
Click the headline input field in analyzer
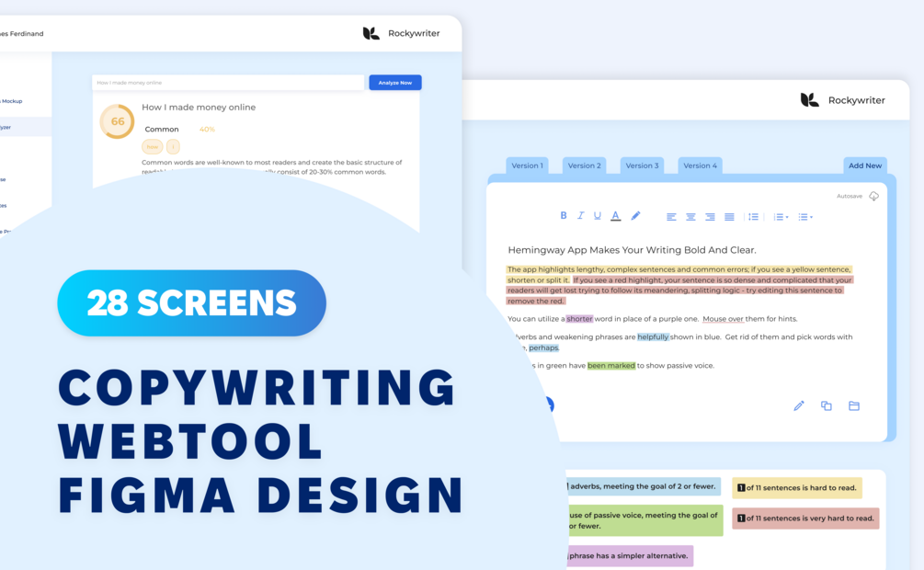228,83
